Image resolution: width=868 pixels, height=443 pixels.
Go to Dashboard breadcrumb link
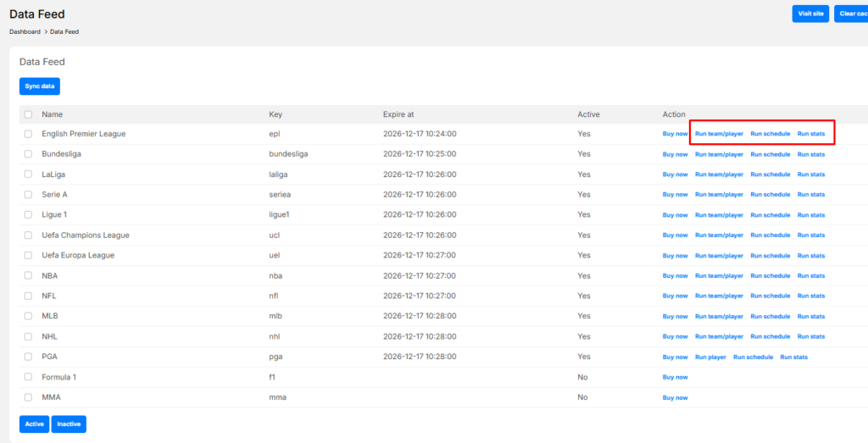point(25,31)
